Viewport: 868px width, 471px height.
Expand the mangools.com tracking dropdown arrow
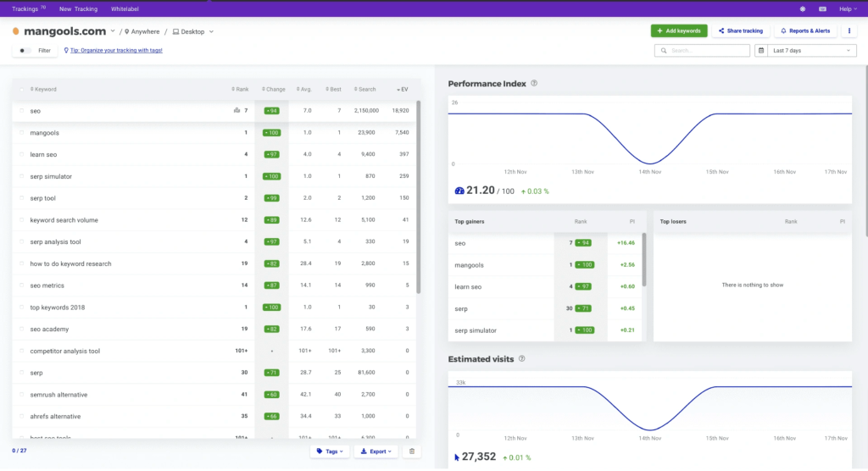click(113, 31)
